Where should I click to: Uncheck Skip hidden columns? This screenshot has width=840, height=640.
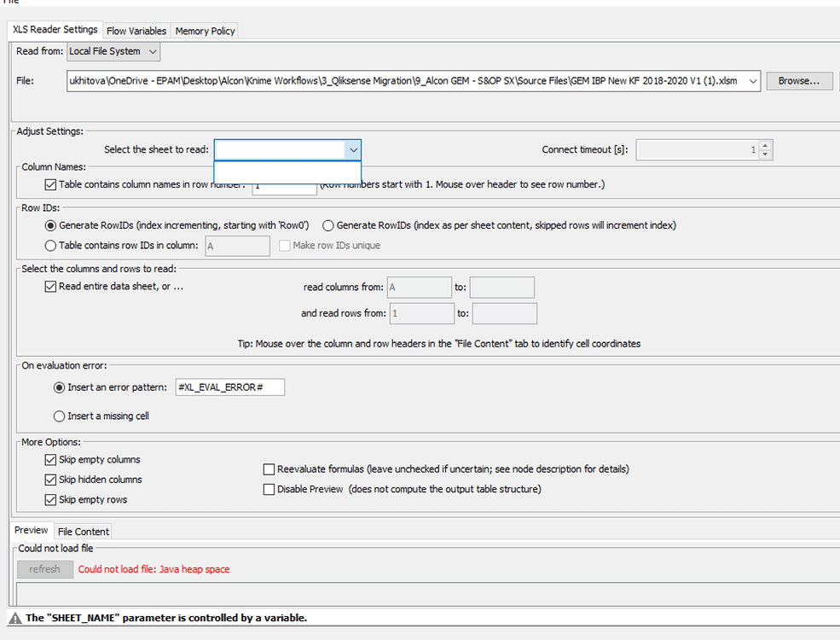50,479
